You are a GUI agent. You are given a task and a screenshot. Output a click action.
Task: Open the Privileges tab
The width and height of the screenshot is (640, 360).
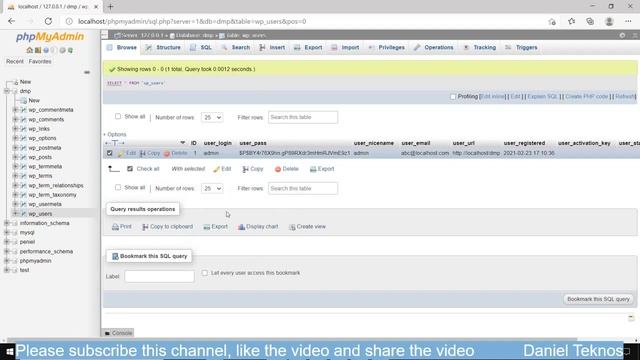click(x=387, y=47)
